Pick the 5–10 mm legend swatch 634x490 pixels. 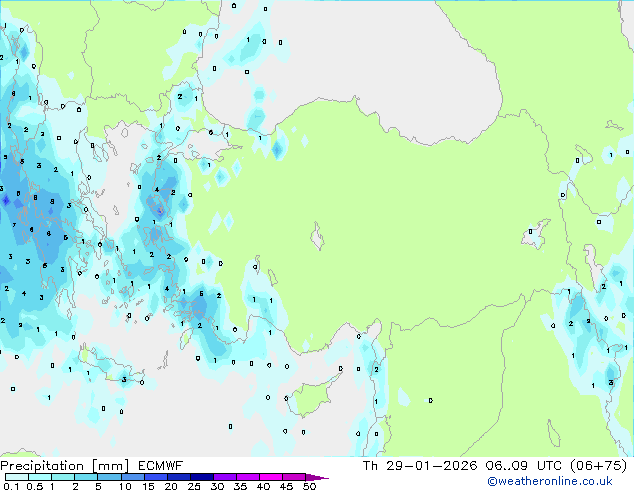tap(109, 477)
